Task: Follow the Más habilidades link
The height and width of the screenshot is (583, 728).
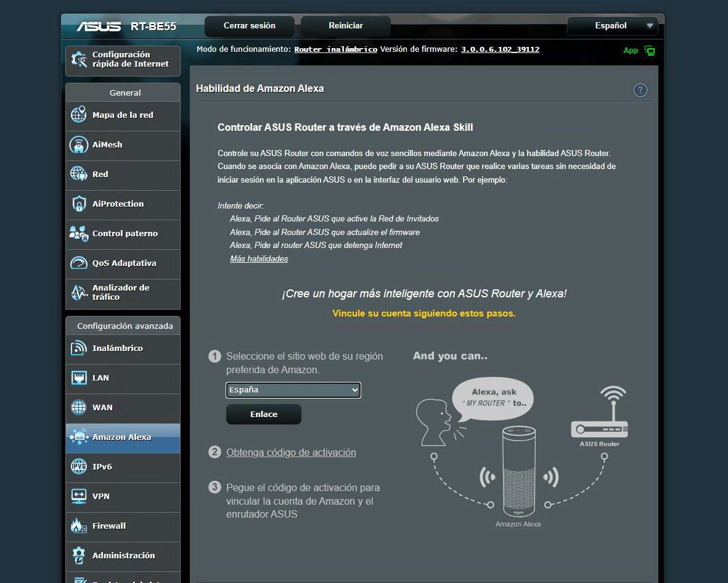Action: point(259,259)
